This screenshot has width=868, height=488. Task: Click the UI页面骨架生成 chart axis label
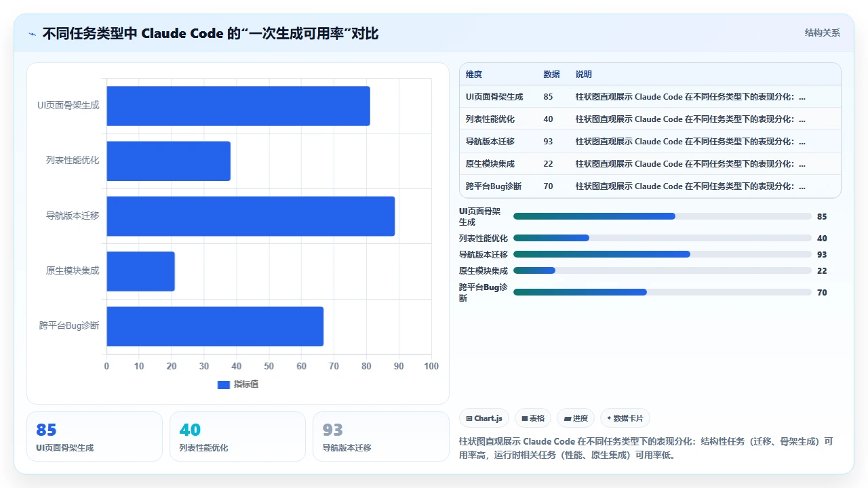pyautogui.click(x=68, y=106)
